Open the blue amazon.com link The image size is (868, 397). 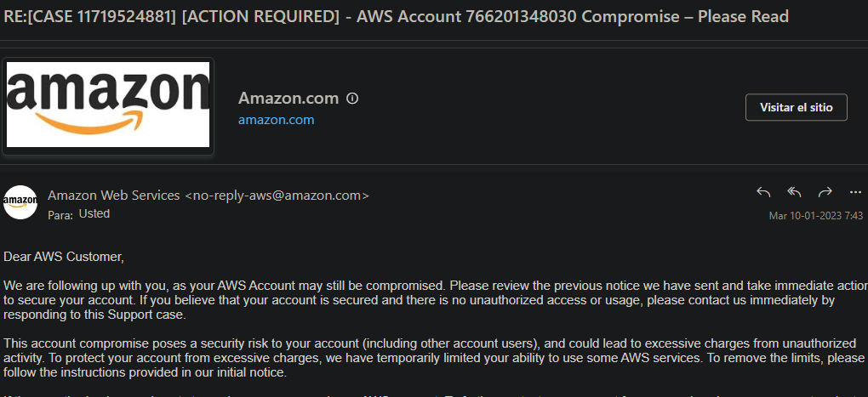point(277,119)
